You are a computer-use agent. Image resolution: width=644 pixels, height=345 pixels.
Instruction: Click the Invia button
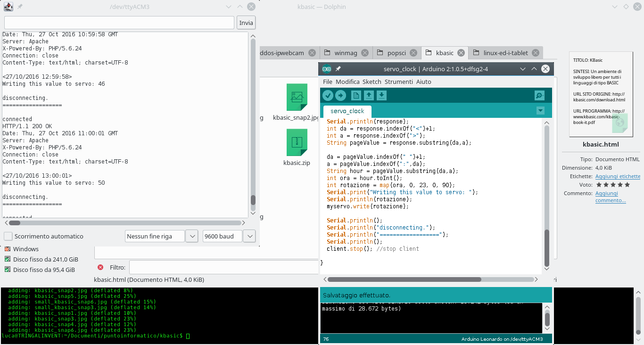pyautogui.click(x=246, y=23)
